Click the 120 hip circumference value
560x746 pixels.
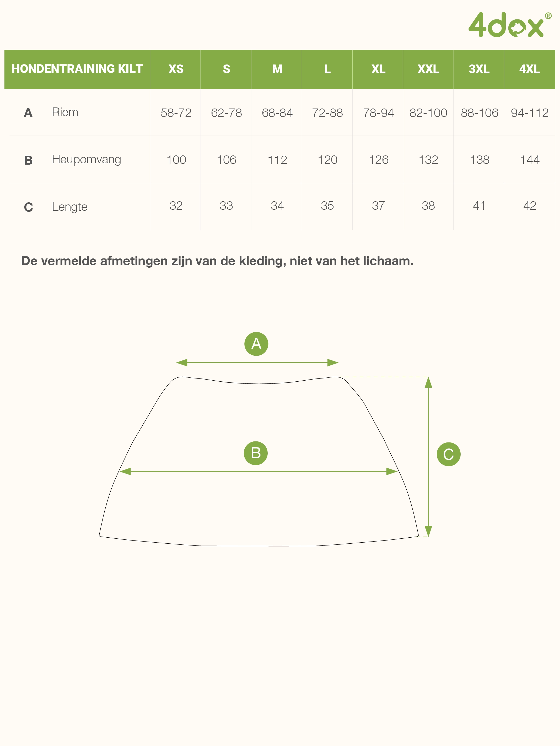327,160
